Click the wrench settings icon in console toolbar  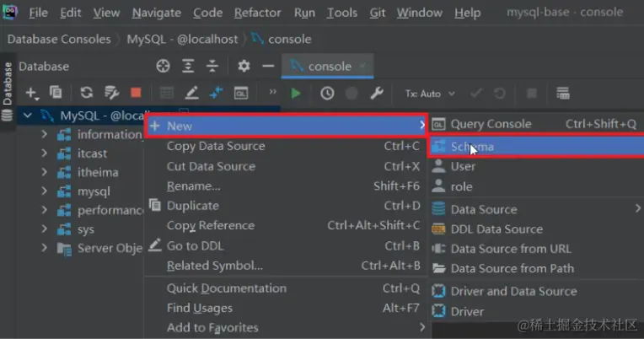[x=377, y=94]
